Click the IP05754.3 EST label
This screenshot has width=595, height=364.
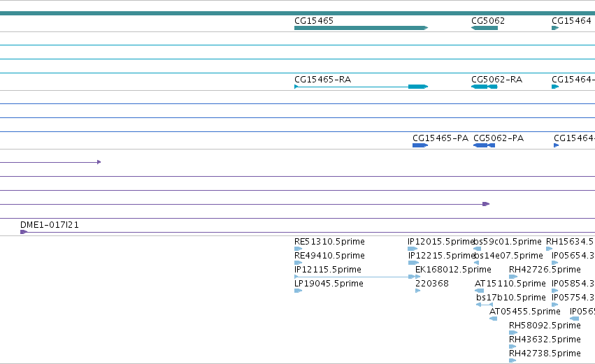573,298
